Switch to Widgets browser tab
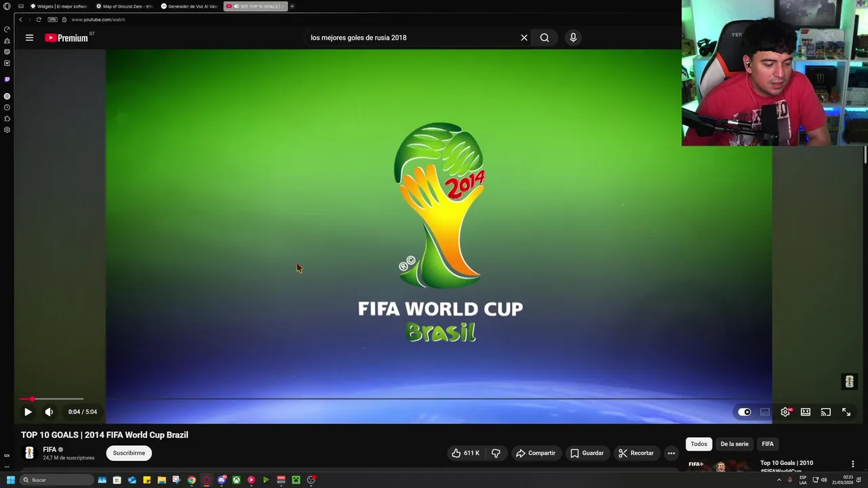 coord(59,6)
